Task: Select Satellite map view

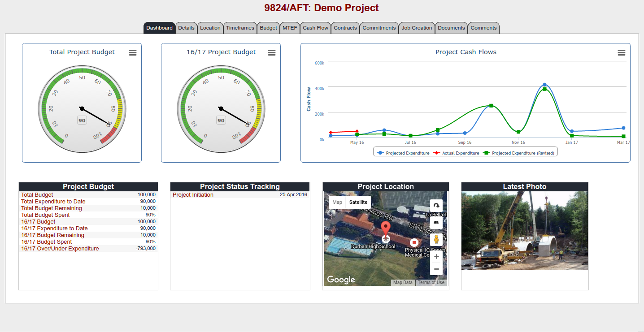Action: 358,202
